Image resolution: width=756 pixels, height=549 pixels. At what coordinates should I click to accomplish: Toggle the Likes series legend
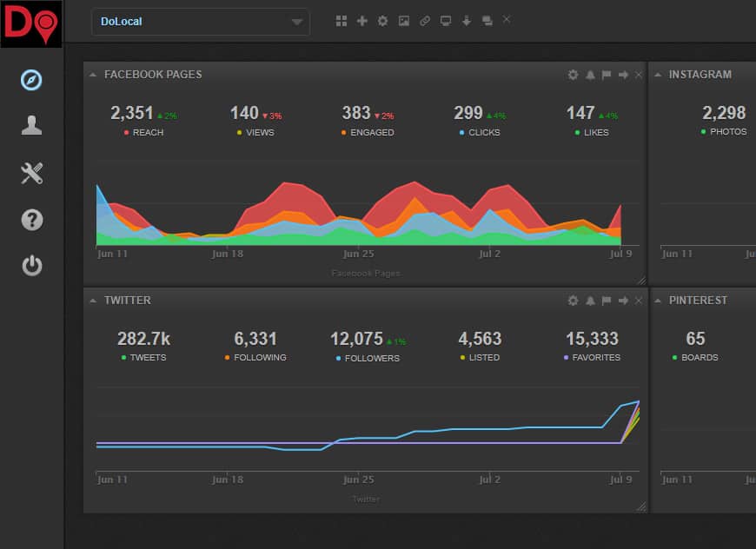click(x=592, y=133)
